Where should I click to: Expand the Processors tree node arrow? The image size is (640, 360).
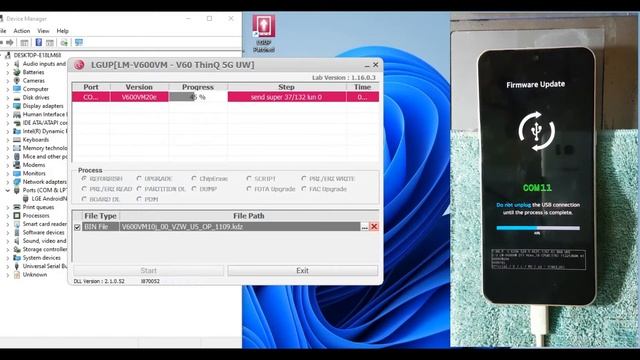[7, 216]
